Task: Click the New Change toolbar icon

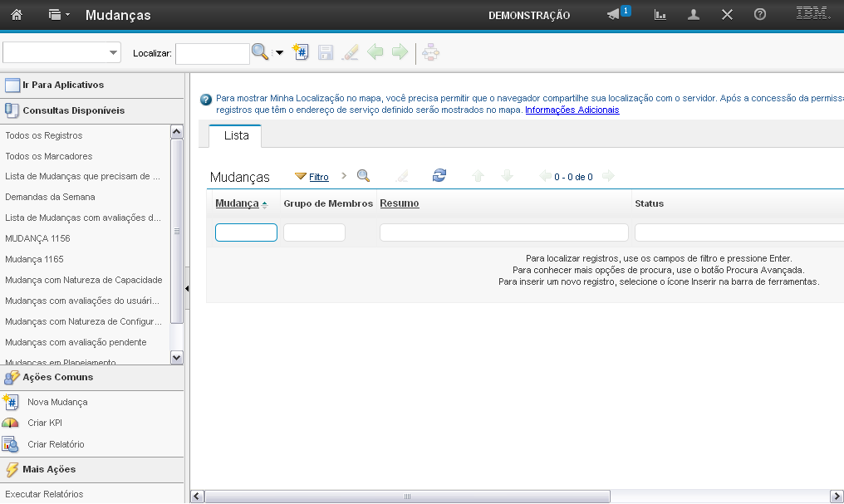Action: coord(301,53)
